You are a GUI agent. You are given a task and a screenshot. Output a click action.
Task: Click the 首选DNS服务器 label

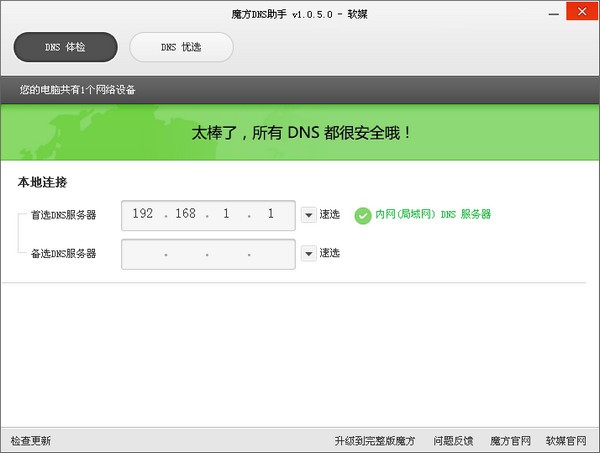tap(64, 215)
